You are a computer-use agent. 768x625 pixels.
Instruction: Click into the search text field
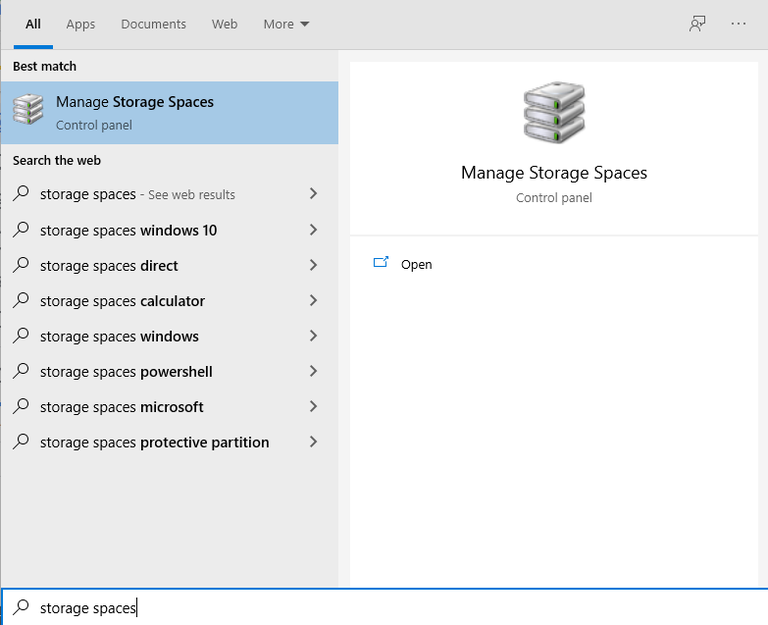tap(400, 607)
